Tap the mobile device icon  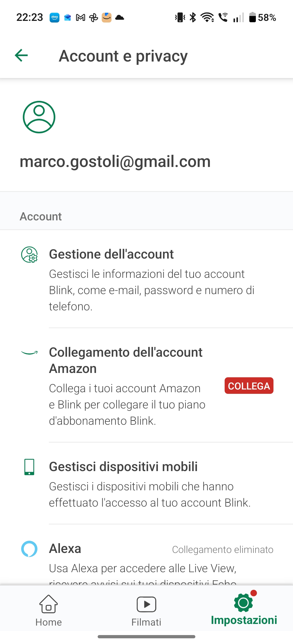(x=29, y=467)
